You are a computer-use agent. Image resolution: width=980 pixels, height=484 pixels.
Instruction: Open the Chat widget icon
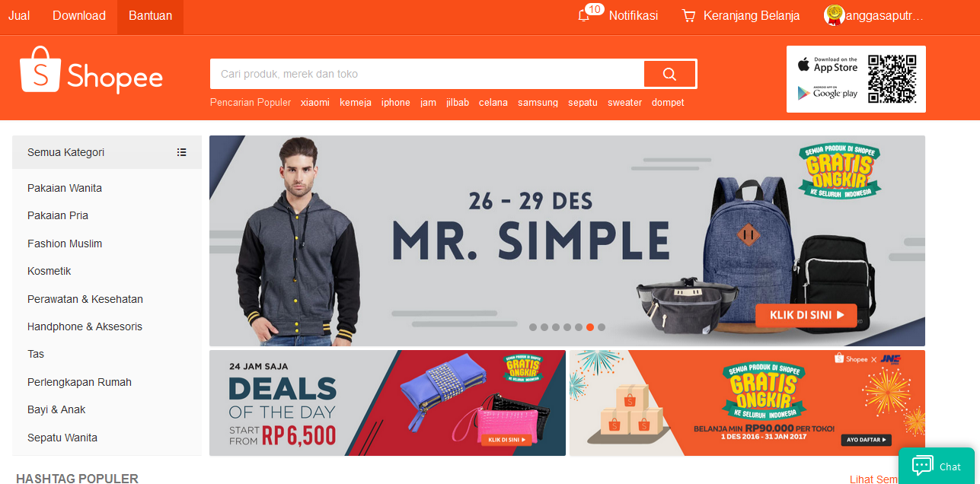(923, 466)
